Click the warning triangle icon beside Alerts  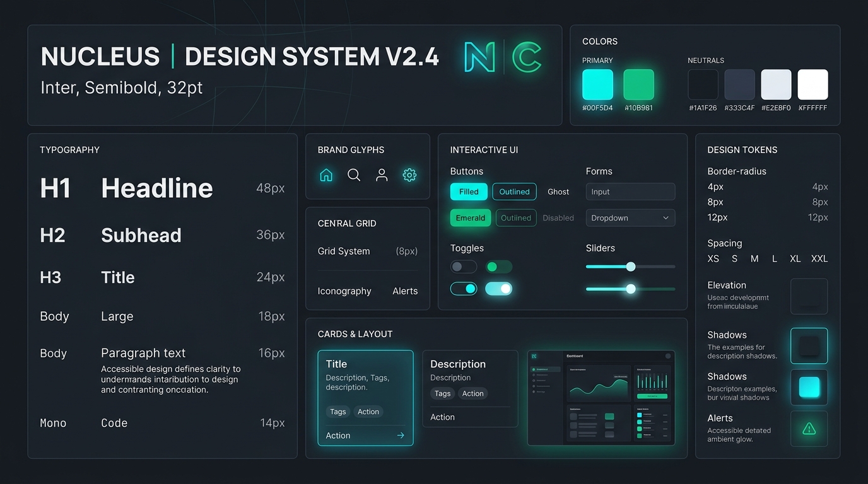pyautogui.click(x=809, y=429)
